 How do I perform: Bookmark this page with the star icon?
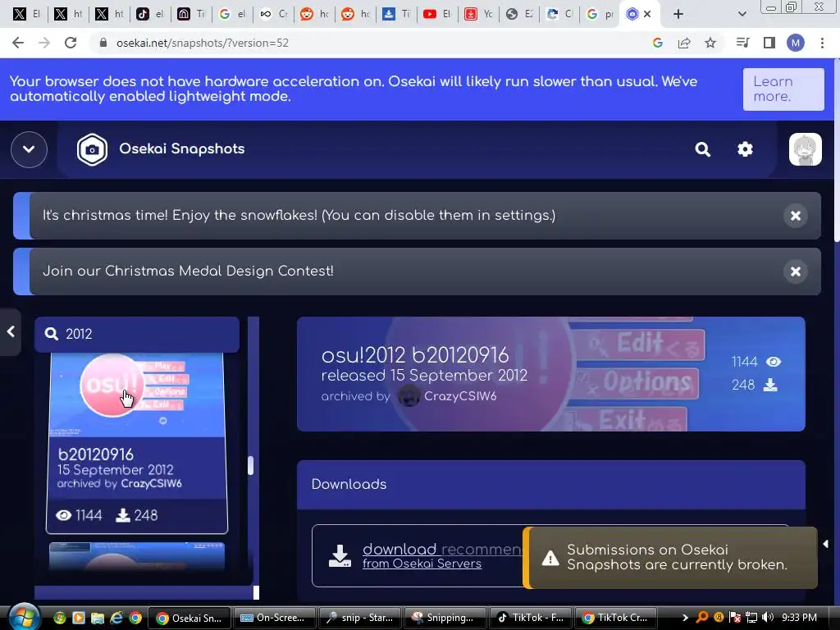(x=710, y=43)
